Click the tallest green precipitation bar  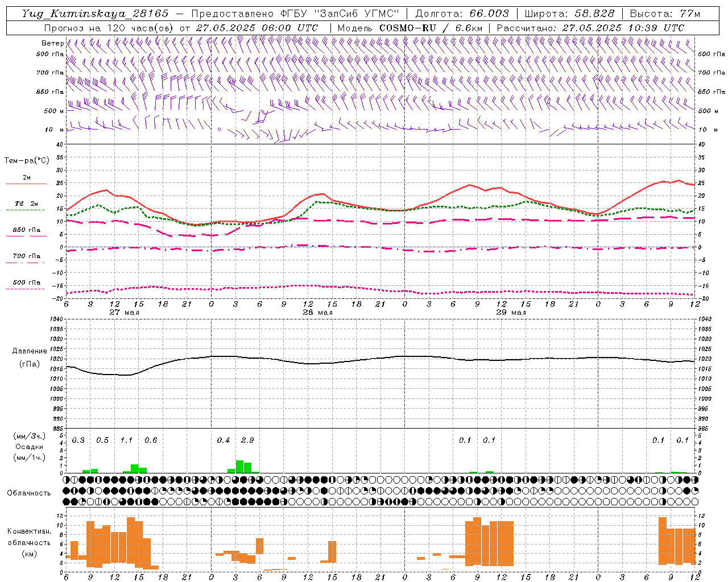[239, 467]
